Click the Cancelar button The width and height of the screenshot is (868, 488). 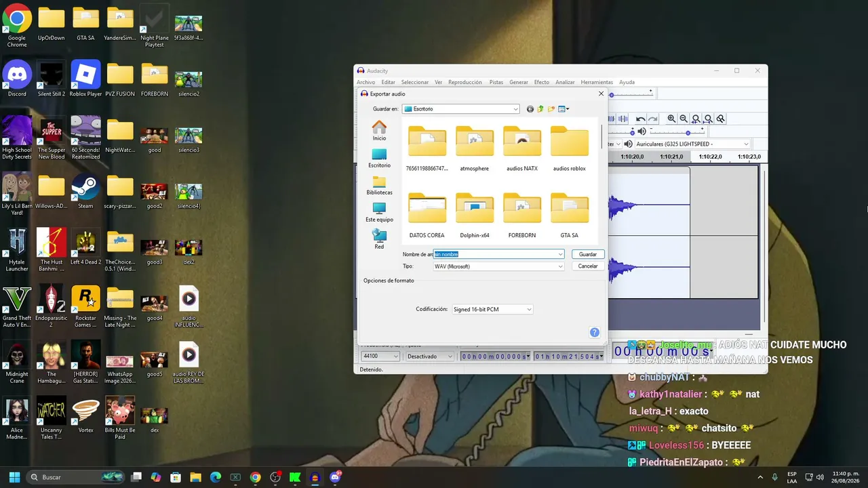coord(588,266)
